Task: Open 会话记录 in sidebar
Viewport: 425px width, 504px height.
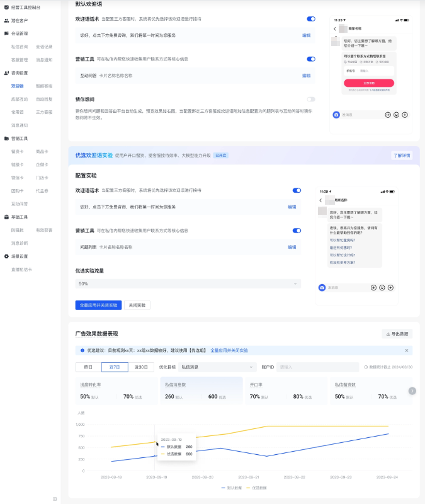Action: point(44,47)
